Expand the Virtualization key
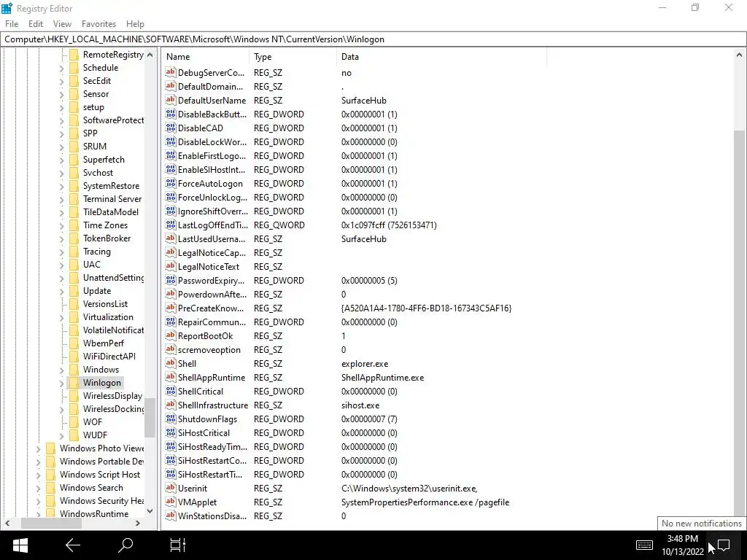 (61, 317)
